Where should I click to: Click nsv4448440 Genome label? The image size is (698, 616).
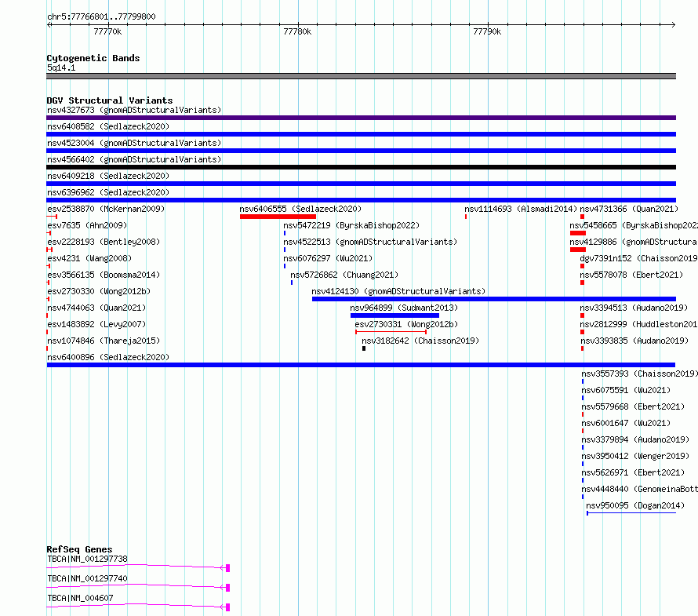(x=640, y=489)
